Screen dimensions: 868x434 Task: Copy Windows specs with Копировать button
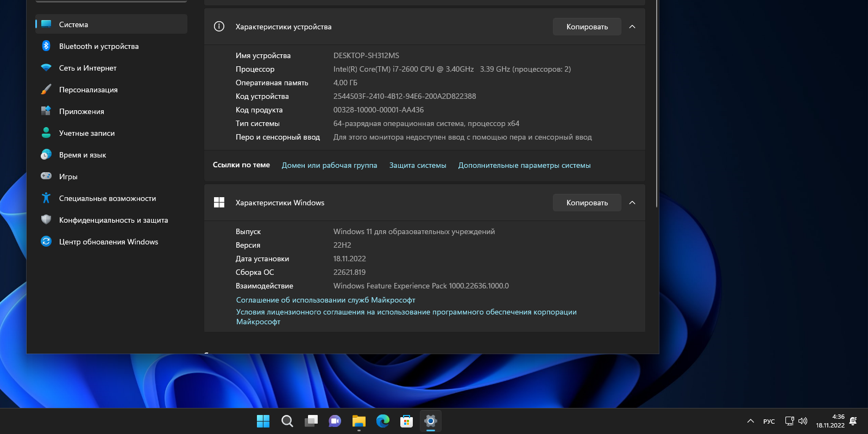587,203
